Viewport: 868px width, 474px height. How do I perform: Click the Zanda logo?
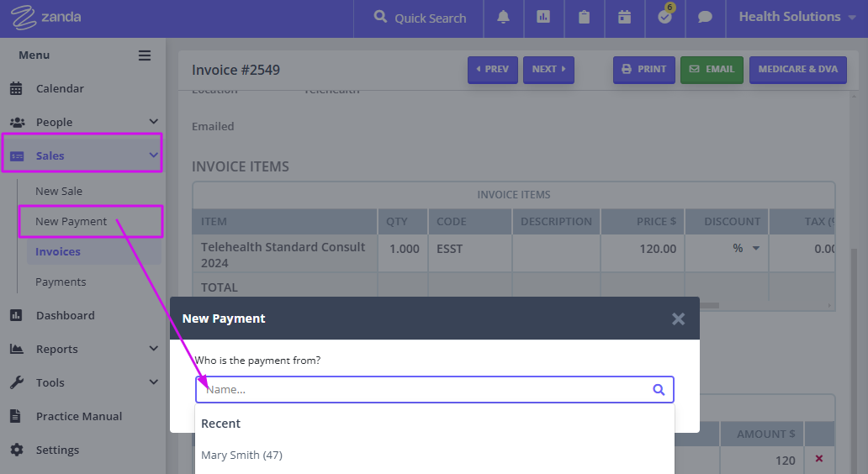[x=45, y=17]
